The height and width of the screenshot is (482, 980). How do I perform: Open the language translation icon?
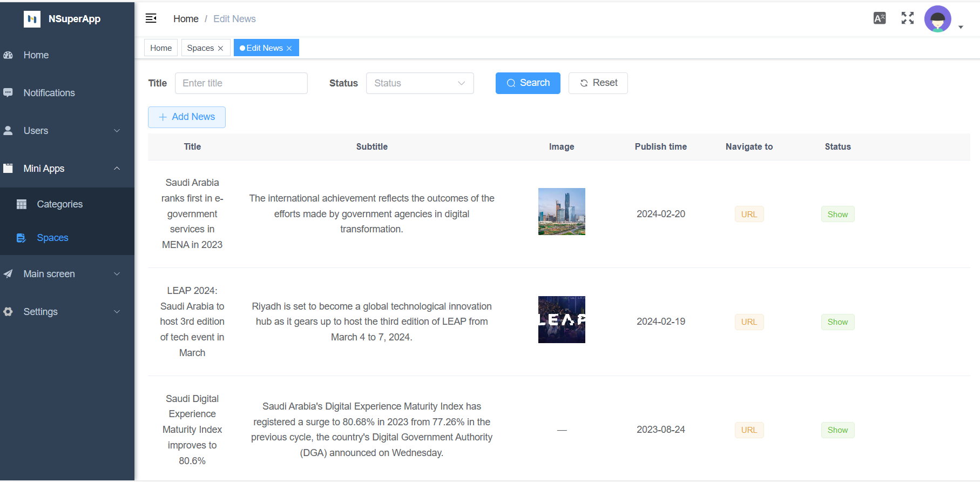click(x=880, y=18)
